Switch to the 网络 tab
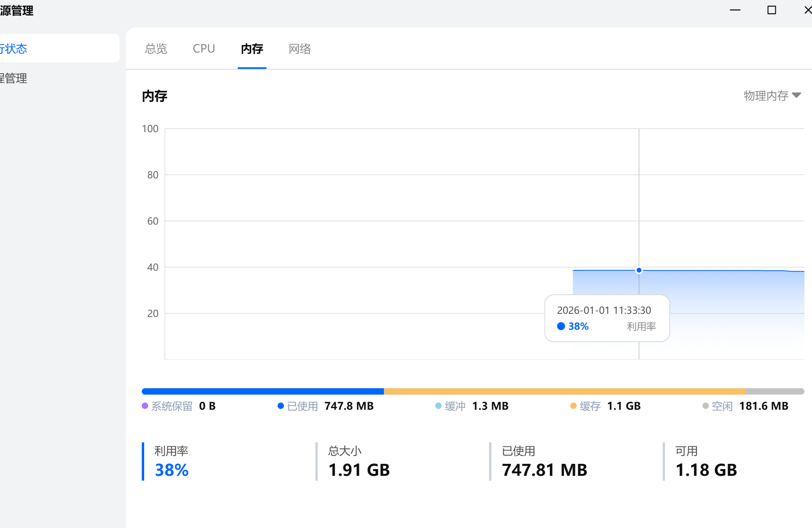The width and height of the screenshot is (812, 528). 299,49
